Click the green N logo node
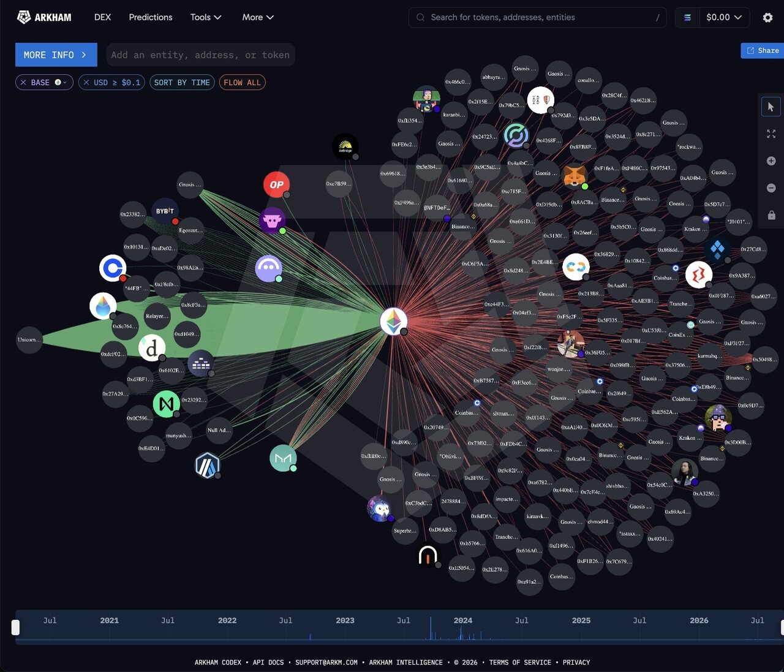The width and height of the screenshot is (784, 672). tap(166, 404)
